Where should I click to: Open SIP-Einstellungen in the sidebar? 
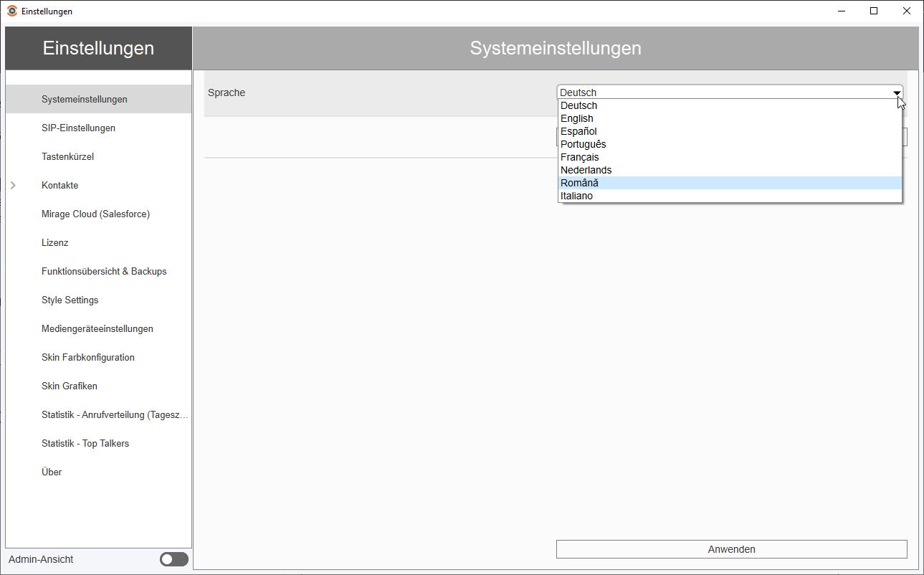99,128
